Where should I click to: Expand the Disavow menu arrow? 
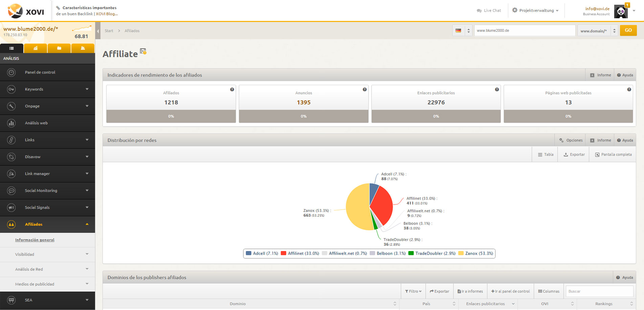pos(87,157)
